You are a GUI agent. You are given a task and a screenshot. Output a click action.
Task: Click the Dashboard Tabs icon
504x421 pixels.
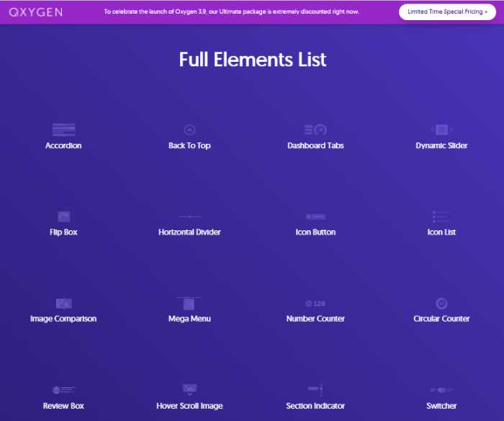(315, 130)
